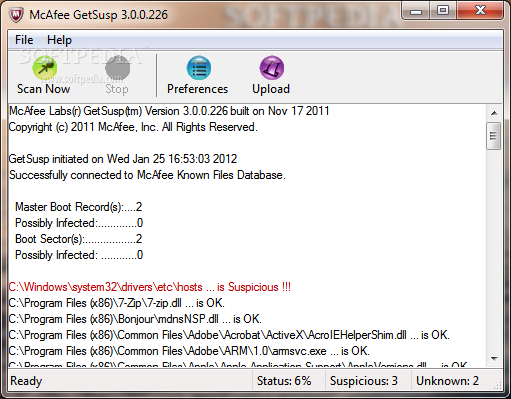
Task: Click the Master Boot Record(s) count line
Action: pyautogui.click(x=79, y=207)
